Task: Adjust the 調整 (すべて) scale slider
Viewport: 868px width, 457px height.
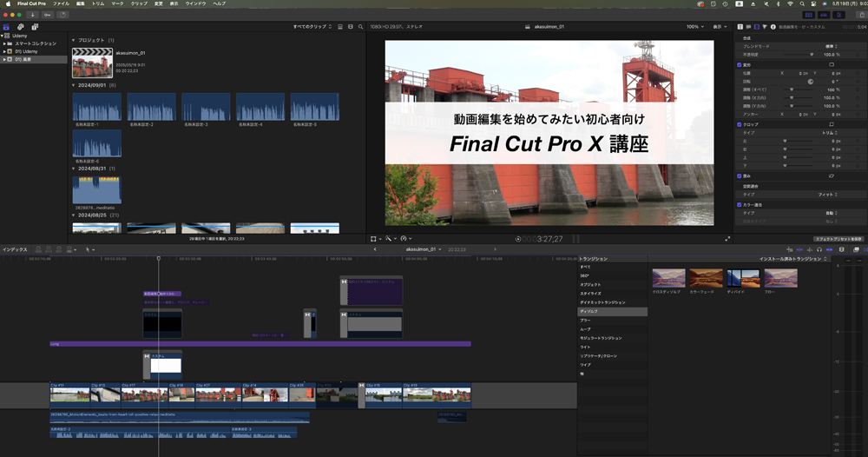Action: [x=799, y=89]
